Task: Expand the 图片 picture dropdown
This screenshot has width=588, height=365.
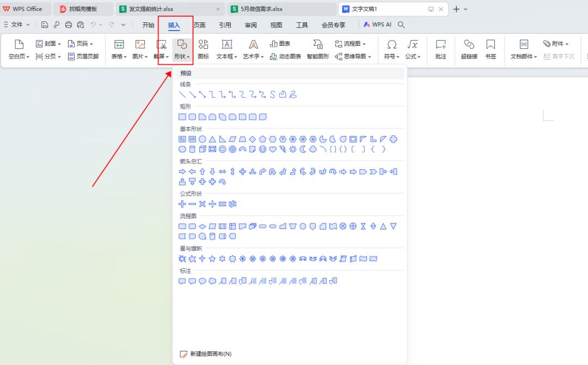Action: [x=140, y=50]
